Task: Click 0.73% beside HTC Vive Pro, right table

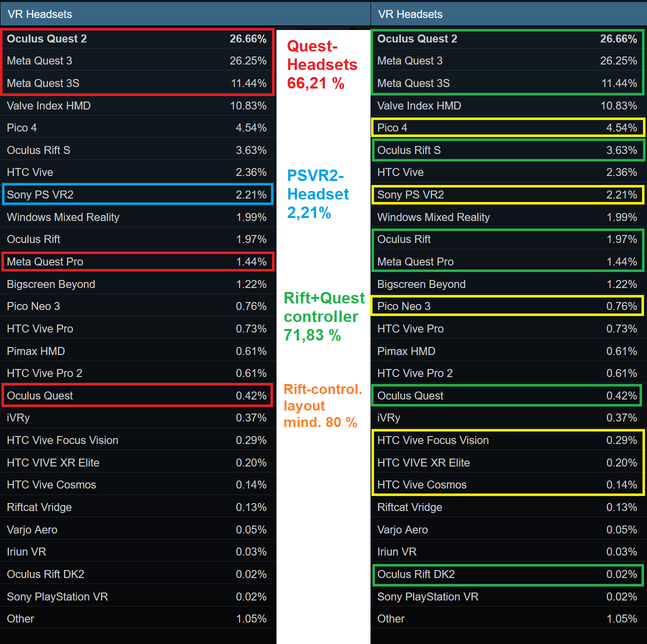Action: tap(621, 329)
